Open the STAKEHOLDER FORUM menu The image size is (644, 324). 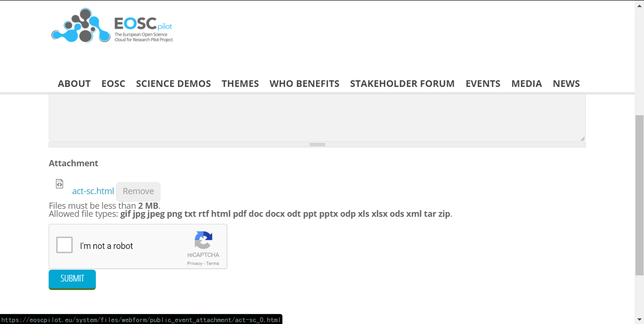point(402,84)
